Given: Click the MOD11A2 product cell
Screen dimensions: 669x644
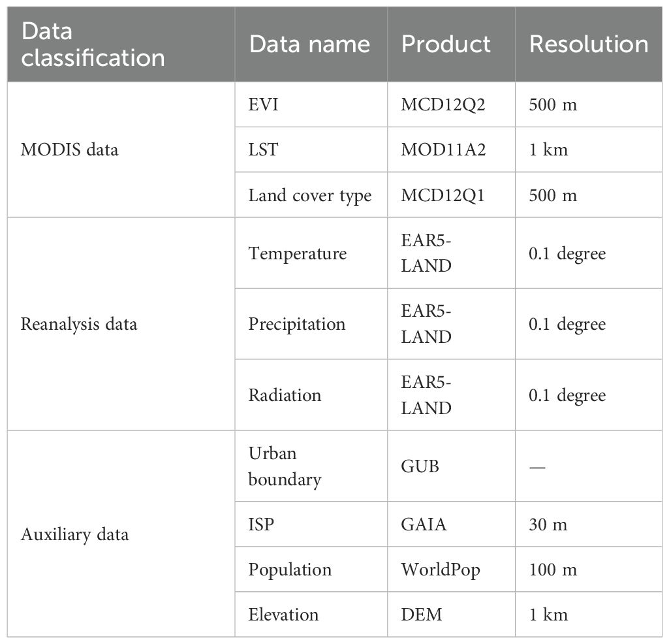Looking at the screenshot, I should 444,150.
